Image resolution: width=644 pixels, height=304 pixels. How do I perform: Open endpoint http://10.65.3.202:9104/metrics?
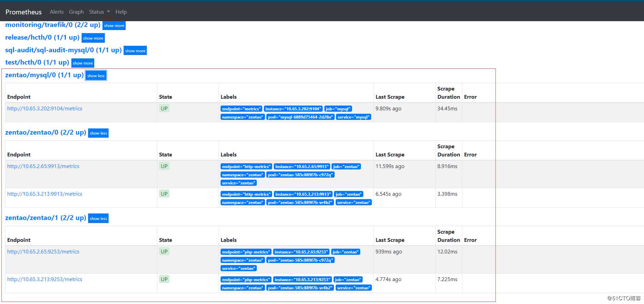click(45, 109)
